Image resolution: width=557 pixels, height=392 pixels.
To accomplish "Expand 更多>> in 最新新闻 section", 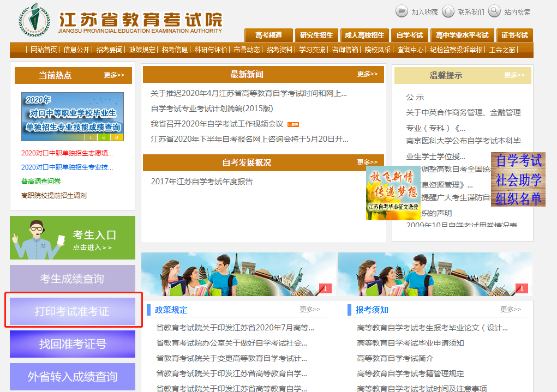I will point(367,74).
